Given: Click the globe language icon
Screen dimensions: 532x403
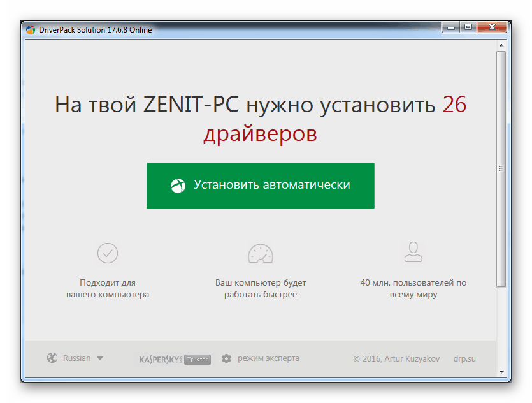Looking at the screenshot, I should [52, 358].
